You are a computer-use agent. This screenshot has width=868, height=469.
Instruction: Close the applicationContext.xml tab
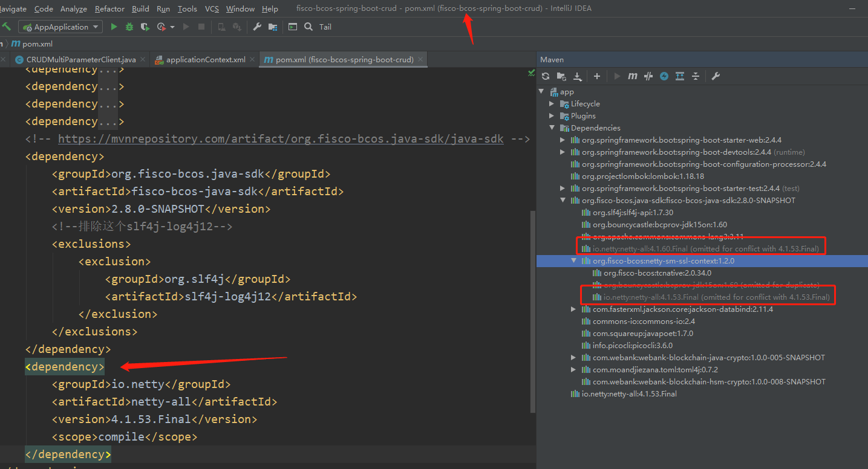pos(252,59)
